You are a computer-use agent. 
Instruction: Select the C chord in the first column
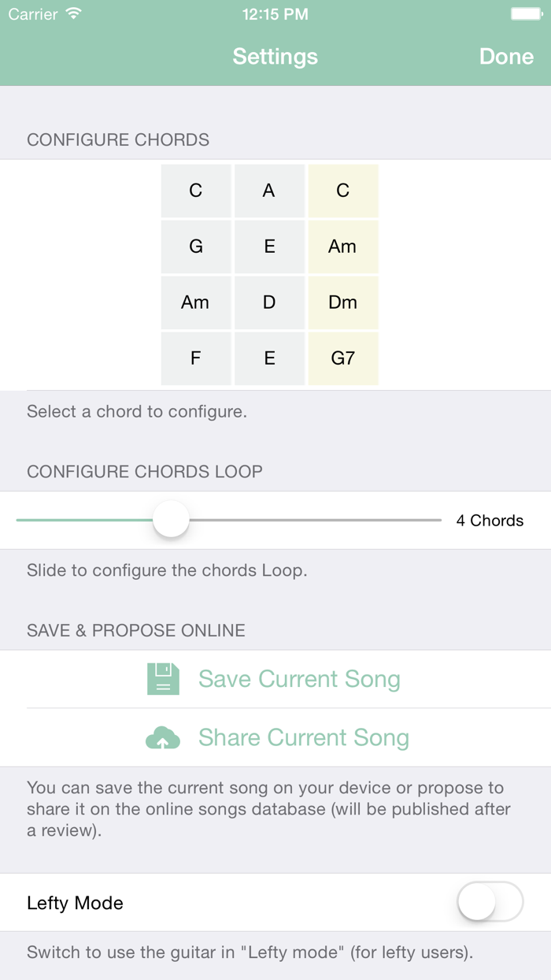196,190
